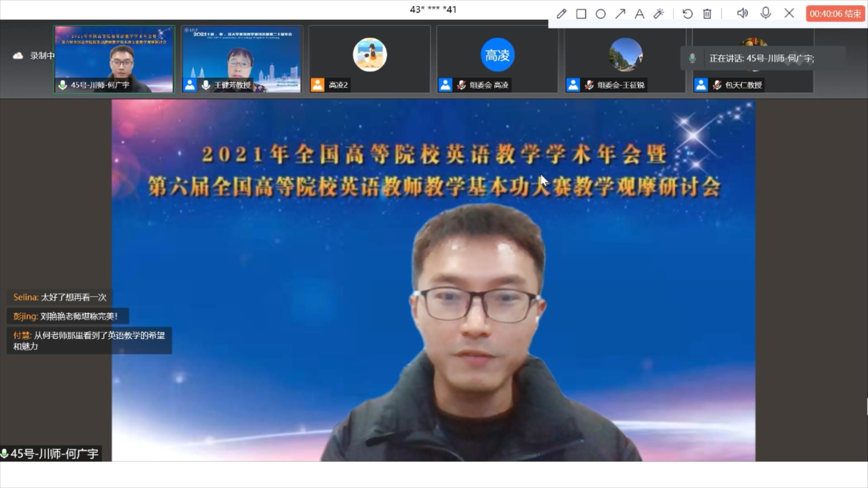Viewport: 868px width, 488px height.
Task: Select the arrow annotation tool
Action: click(620, 14)
